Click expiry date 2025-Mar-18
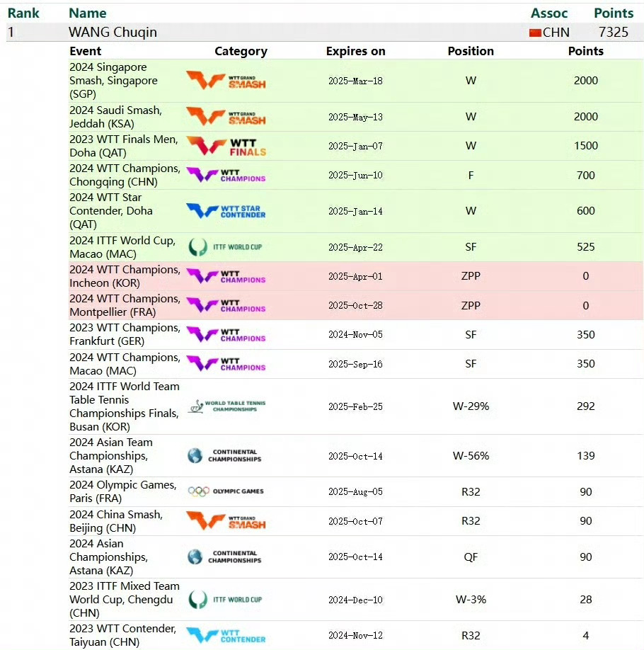Viewport: 644px width, 650px height. click(355, 81)
